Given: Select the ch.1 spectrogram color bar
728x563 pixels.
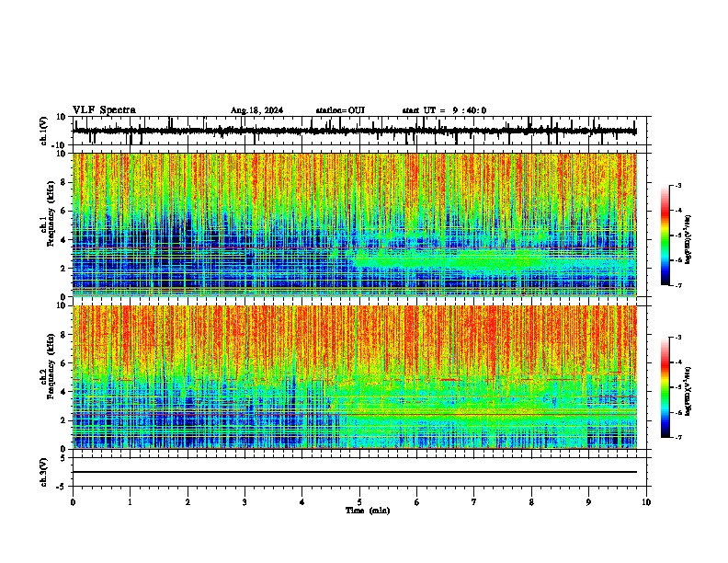Looking at the screenshot, I should click(665, 236).
